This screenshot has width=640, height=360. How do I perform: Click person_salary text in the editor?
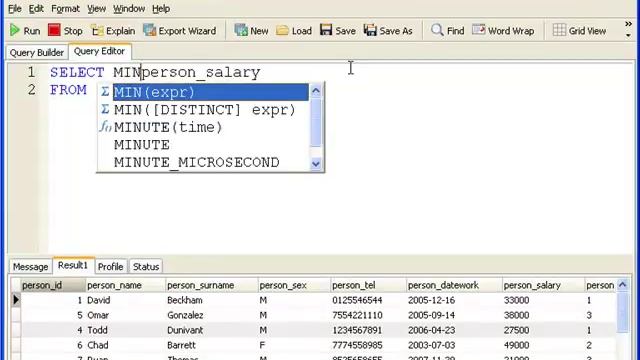201,73
